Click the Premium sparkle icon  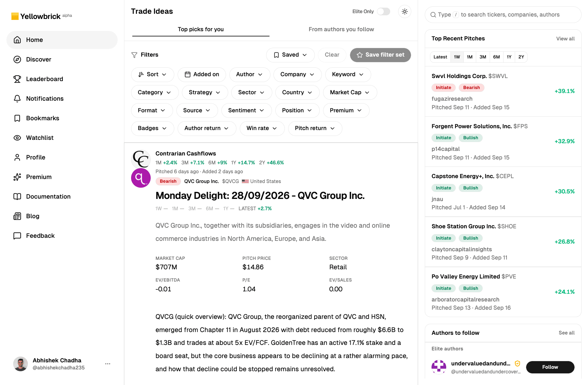click(x=17, y=177)
